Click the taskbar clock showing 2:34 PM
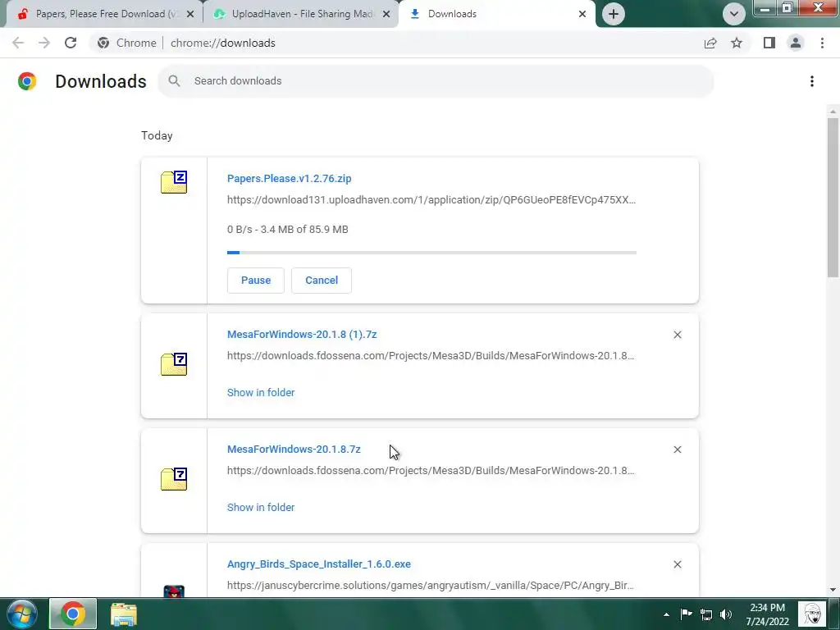840x630 pixels. (767, 614)
